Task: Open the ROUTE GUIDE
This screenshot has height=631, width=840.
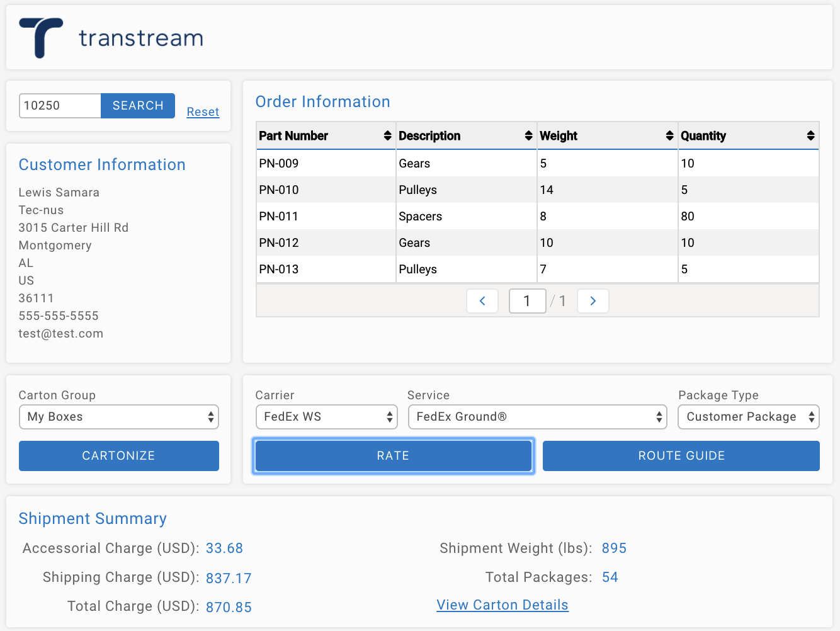Action: pos(681,455)
